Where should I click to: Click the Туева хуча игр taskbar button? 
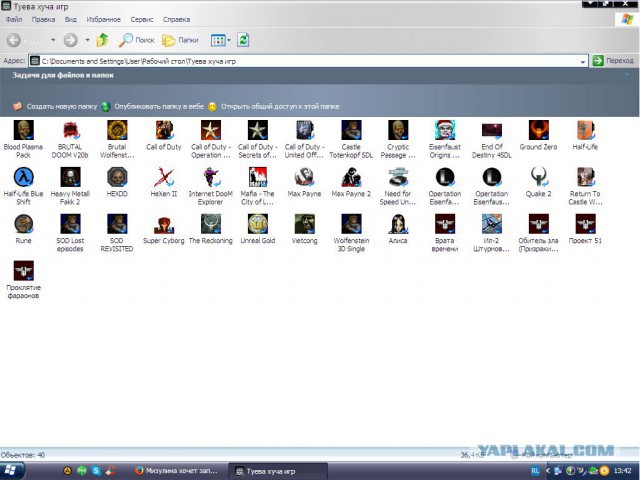click(278, 471)
